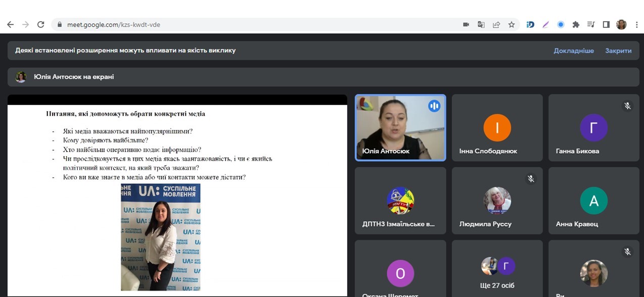Click Ганна Бикова muted microphone icon

tap(627, 106)
